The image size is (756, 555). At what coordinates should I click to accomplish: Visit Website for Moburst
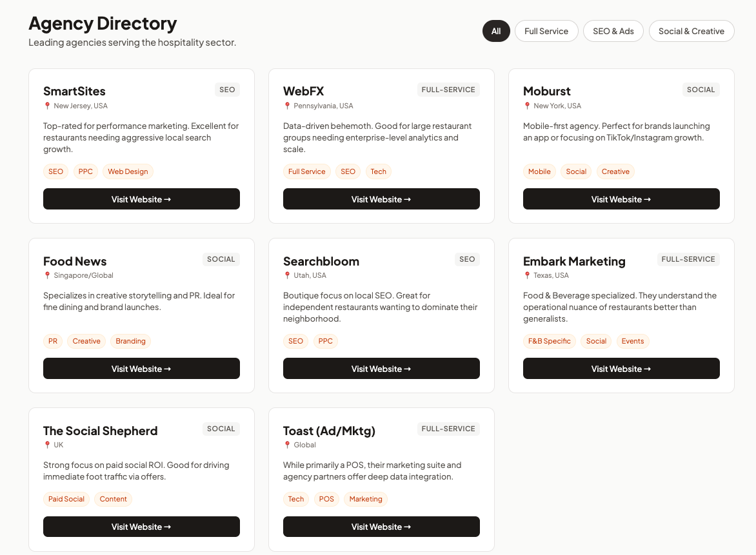(621, 199)
